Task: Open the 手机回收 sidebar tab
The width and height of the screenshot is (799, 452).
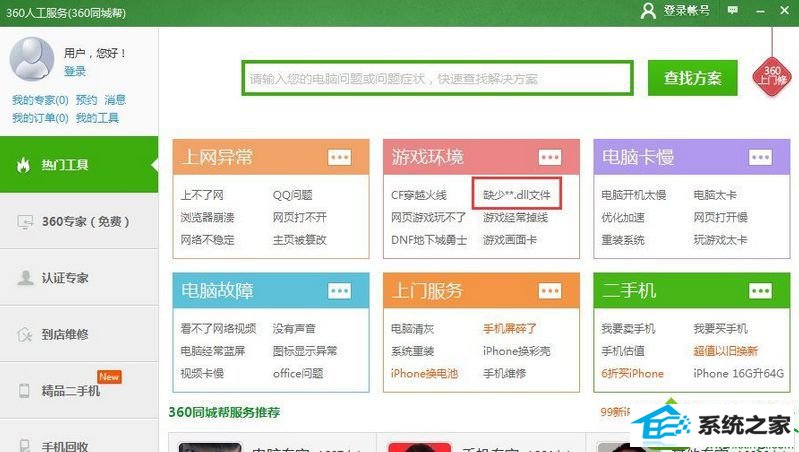Action: pos(79,438)
